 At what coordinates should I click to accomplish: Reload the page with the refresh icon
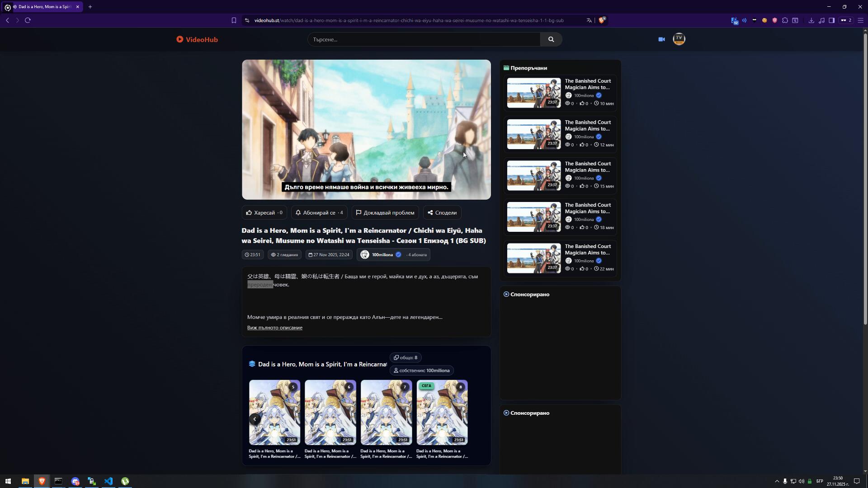[x=28, y=20]
